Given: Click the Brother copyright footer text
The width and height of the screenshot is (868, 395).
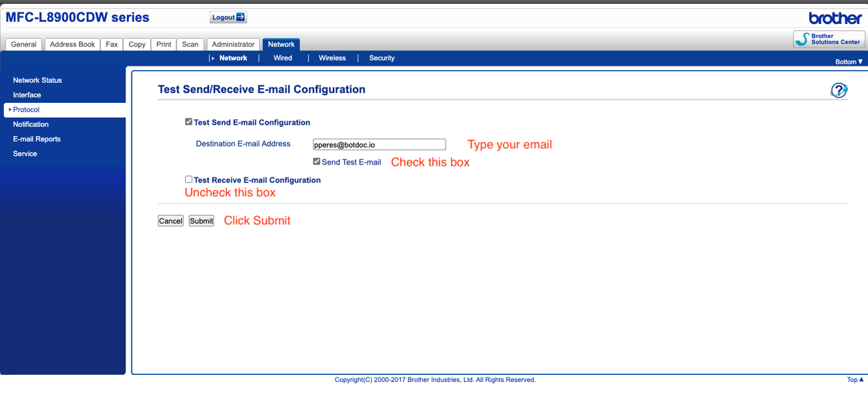Looking at the screenshot, I should coord(435,380).
